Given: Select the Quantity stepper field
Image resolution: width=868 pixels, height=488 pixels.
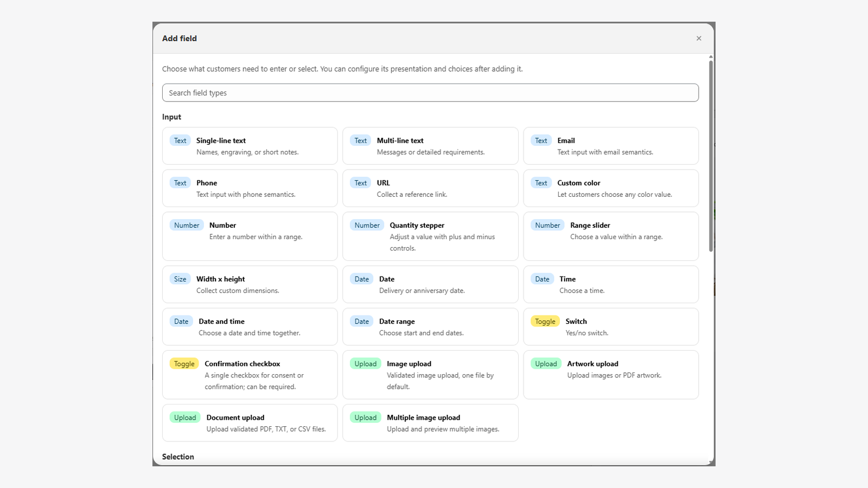Looking at the screenshot, I should [430, 236].
